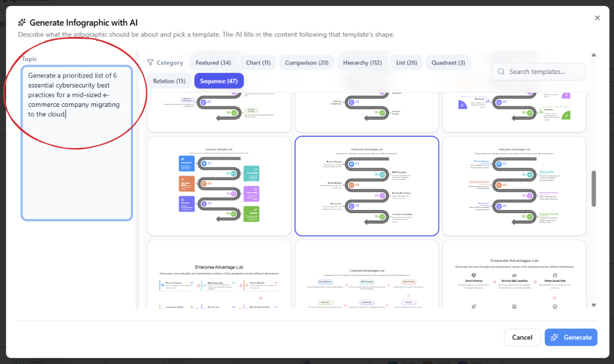Click the scroll up arrow of template list
The width and height of the screenshot is (614, 364).
coord(593,55)
